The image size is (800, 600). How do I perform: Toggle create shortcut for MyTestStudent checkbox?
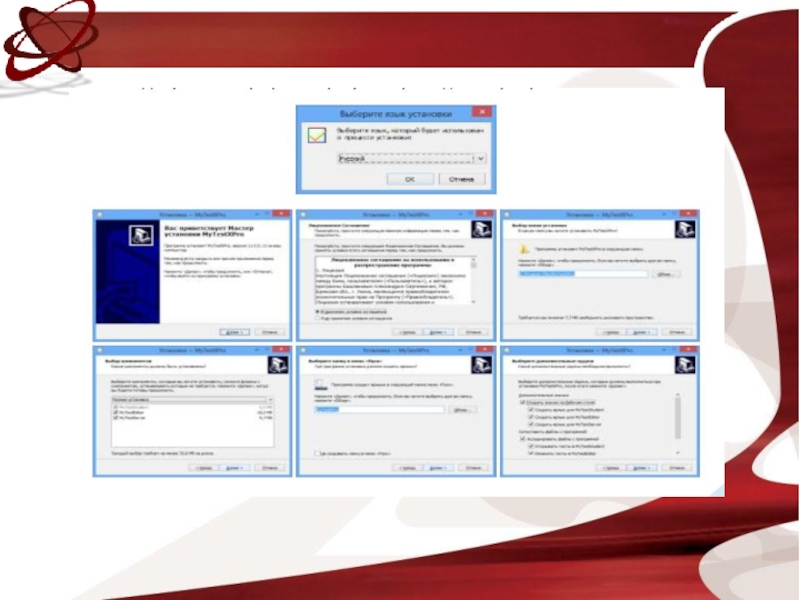pyautogui.click(x=531, y=410)
